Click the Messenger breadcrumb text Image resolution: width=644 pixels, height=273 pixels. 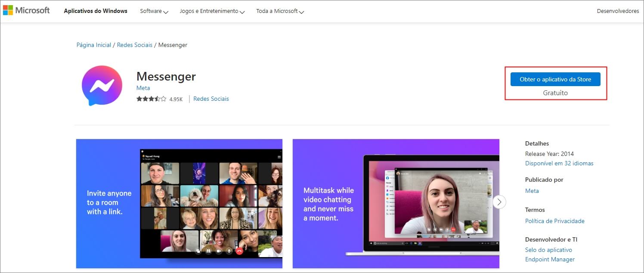(173, 45)
